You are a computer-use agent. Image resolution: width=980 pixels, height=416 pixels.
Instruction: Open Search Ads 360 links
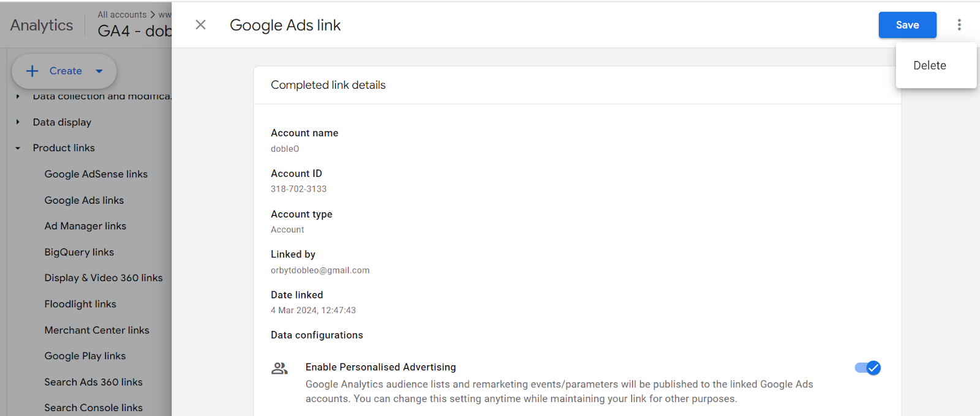coord(93,382)
